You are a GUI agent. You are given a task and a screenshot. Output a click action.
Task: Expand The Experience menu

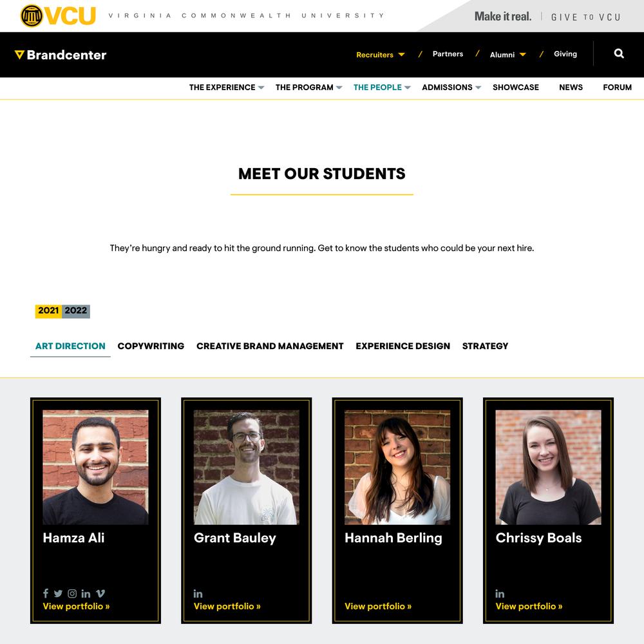click(226, 88)
